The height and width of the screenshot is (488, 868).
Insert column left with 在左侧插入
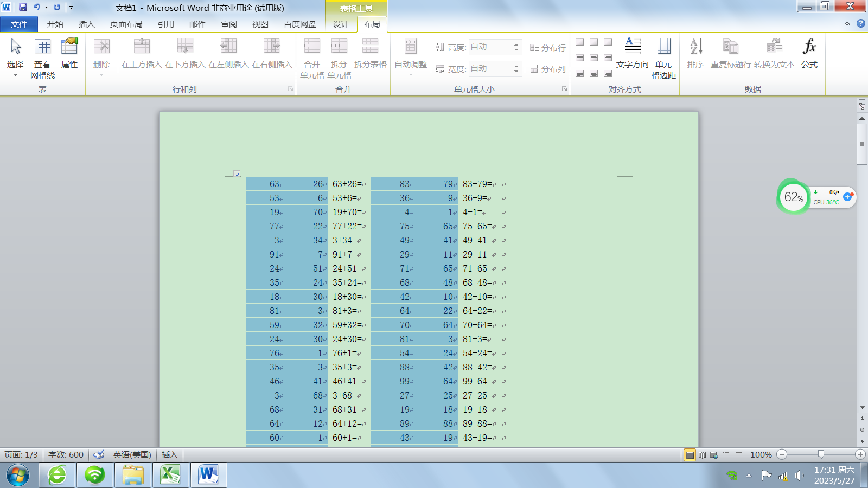(x=228, y=53)
